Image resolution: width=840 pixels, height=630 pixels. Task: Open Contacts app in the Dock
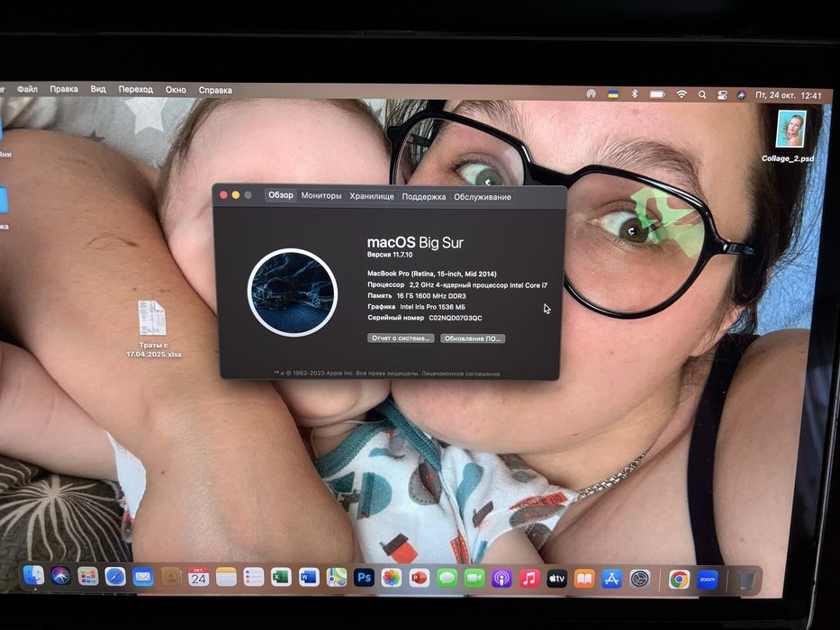coord(171,577)
